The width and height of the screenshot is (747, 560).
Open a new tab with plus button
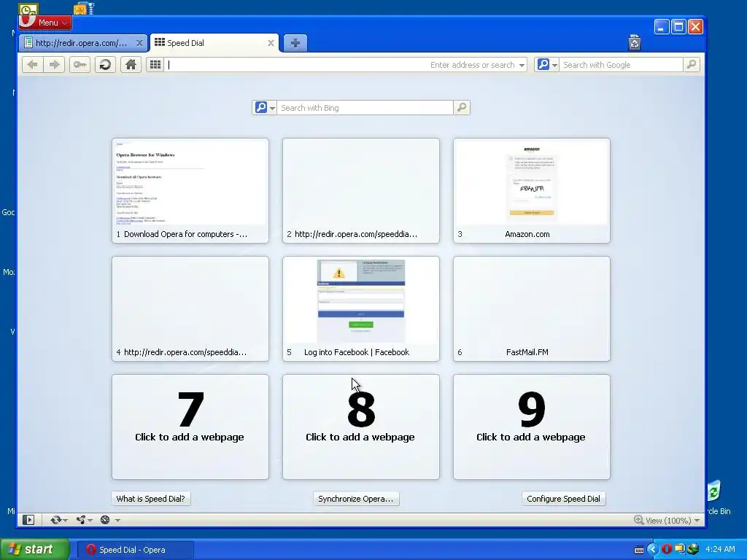(295, 43)
